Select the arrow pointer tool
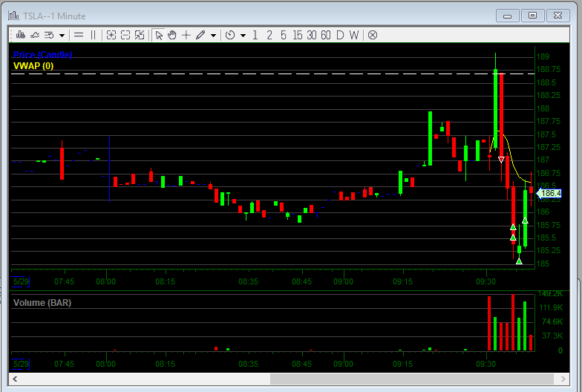 [159, 35]
